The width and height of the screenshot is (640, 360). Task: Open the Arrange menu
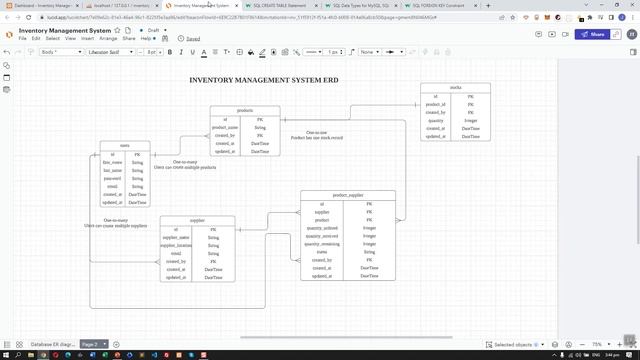[108, 38]
